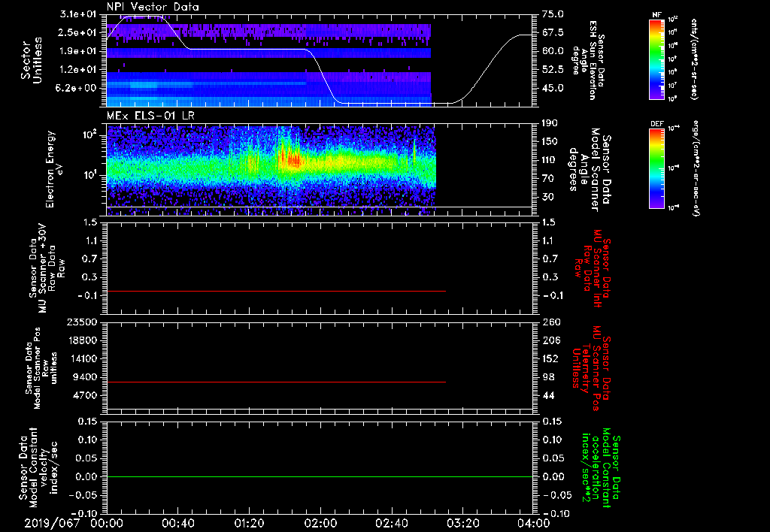Click the "110" scanner angle tick label
Image resolution: width=770 pixels, height=532 pixels.
[550, 160]
